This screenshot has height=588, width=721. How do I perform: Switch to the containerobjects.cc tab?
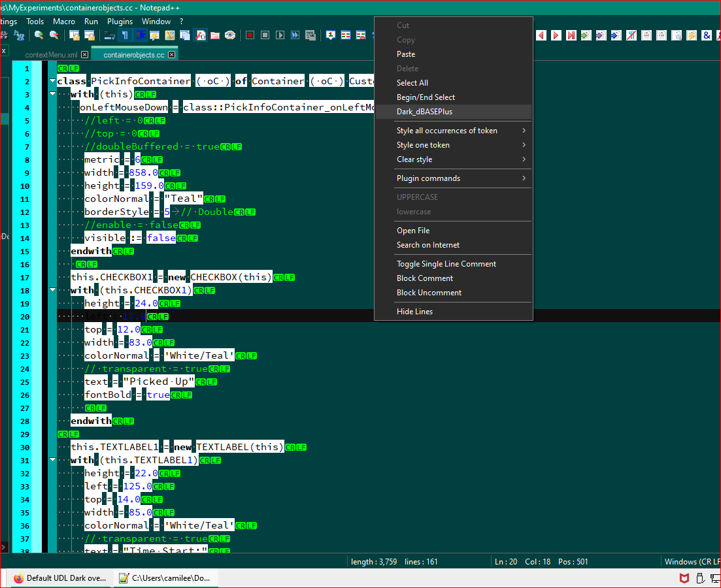click(134, 55)
